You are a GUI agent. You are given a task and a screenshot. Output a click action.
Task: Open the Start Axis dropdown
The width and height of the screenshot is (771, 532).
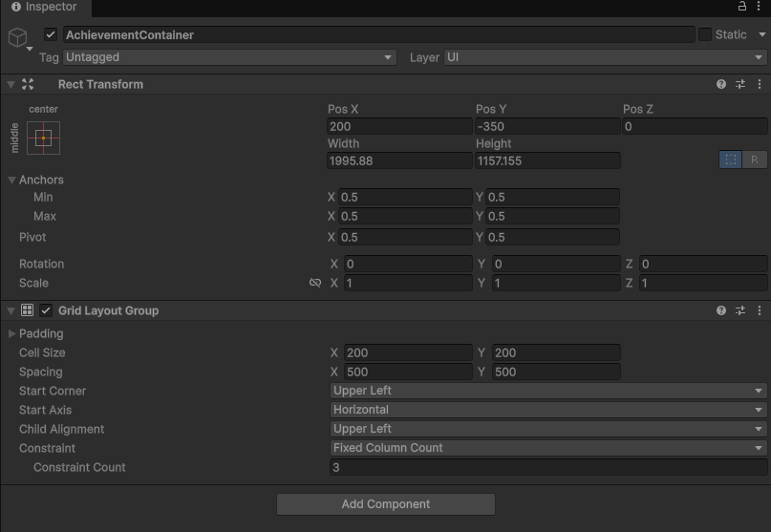pos(548,410)
